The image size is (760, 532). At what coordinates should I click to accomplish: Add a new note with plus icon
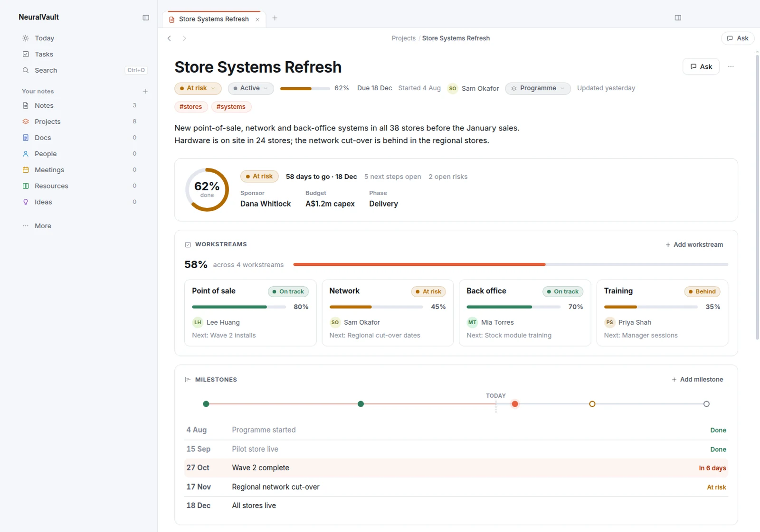(x=145, y=91)
